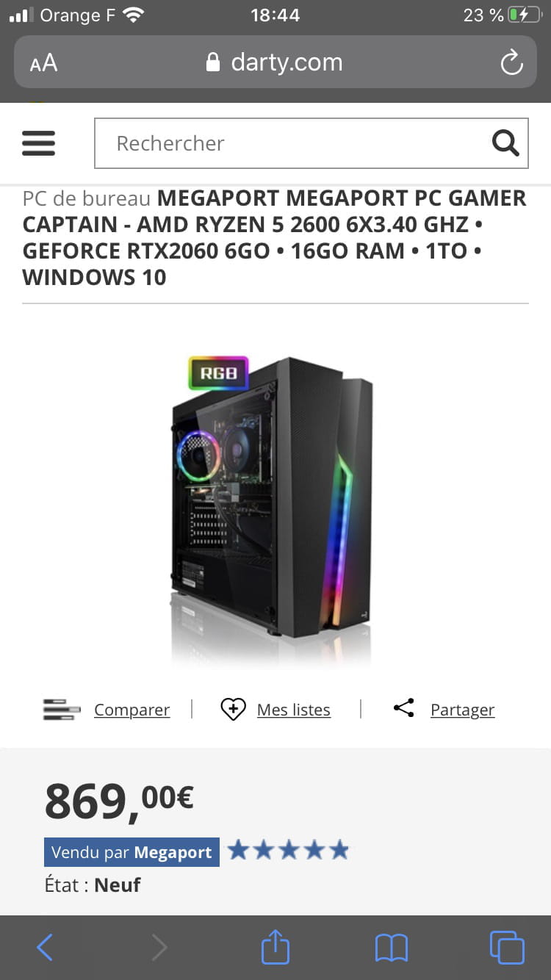Tap the darty.com address bar
The width and height of the screenshot is (551, 980).
(x=275, y=62)
